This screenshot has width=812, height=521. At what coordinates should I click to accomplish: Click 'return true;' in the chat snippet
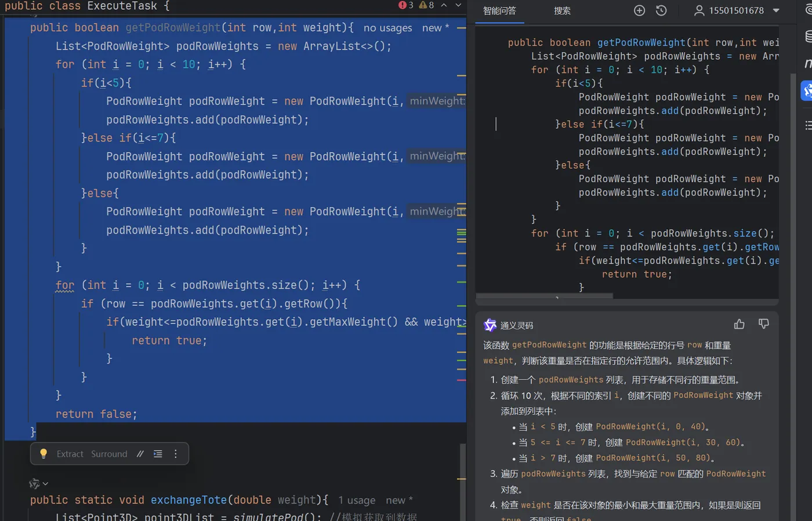(x=637, y=274)
